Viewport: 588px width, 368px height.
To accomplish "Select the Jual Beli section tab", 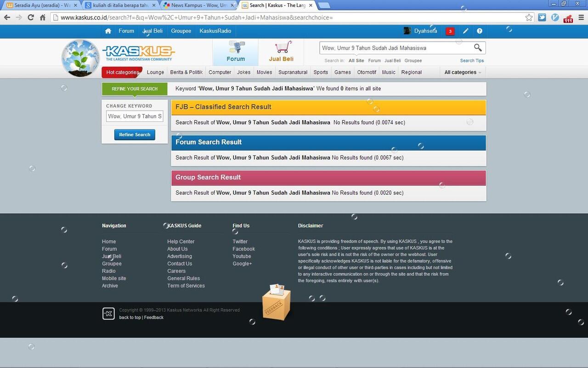I will 281,52.
